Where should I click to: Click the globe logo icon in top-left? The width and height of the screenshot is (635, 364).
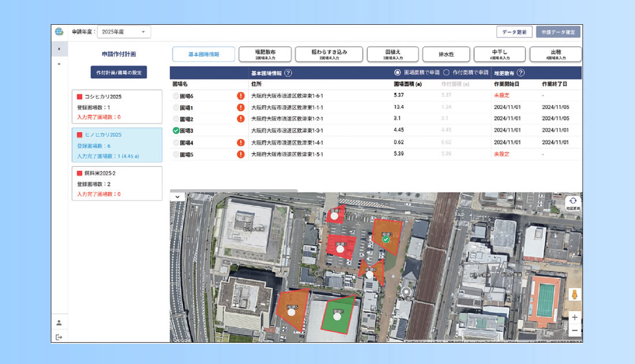point(59,32)
